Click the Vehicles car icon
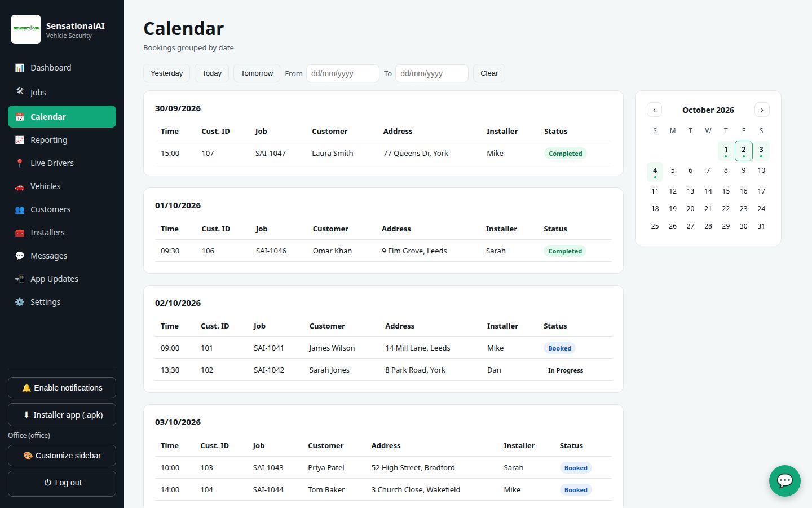 pyautogui.click(x=20, y=186)
